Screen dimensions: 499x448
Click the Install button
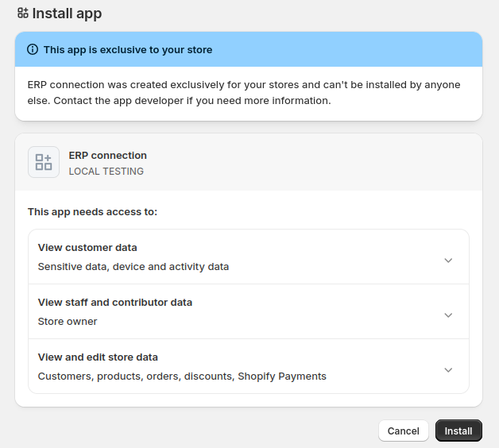pyautogui.click(x=458, y=431)
